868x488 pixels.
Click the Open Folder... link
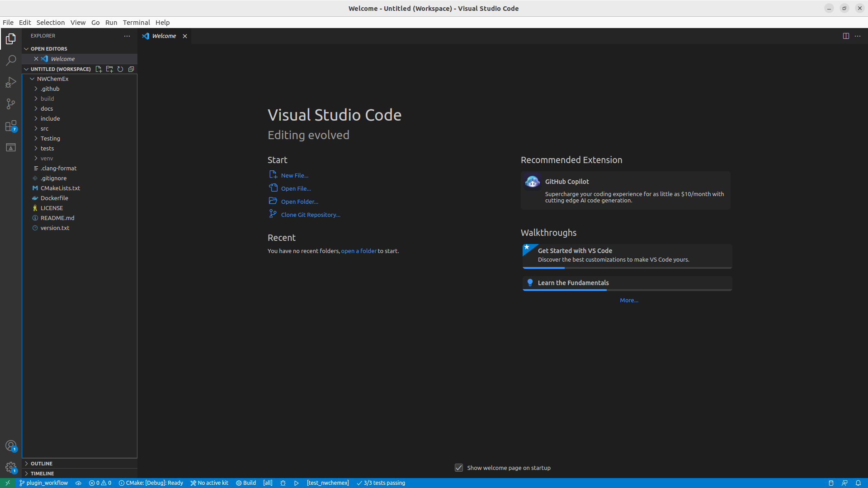coord(300,202)
